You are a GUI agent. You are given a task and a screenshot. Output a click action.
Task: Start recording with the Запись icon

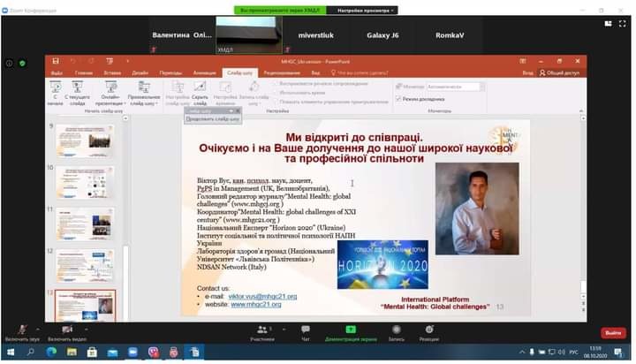click(x=396, y=330)
